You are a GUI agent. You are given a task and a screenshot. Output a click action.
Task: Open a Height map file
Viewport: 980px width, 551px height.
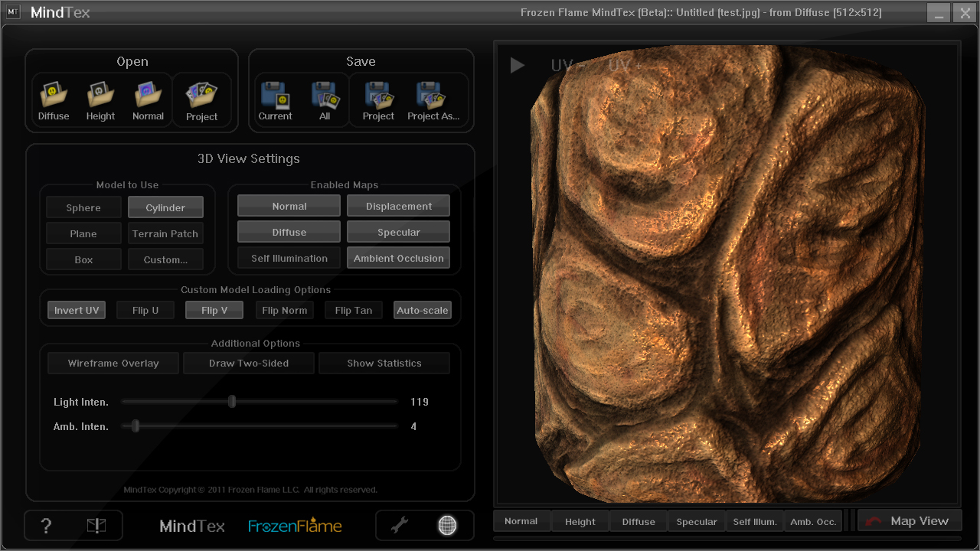pos(100,101)
